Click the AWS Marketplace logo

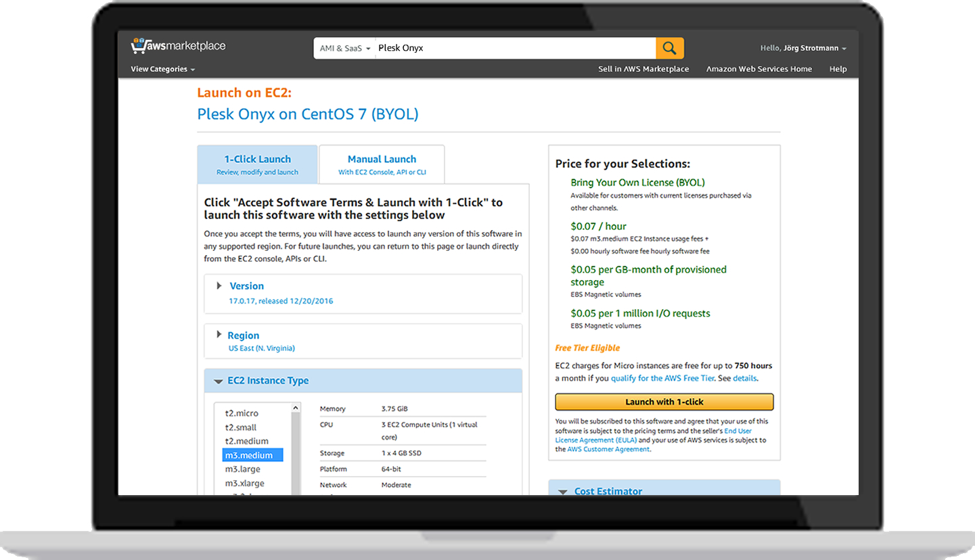[x=178, y=46]
